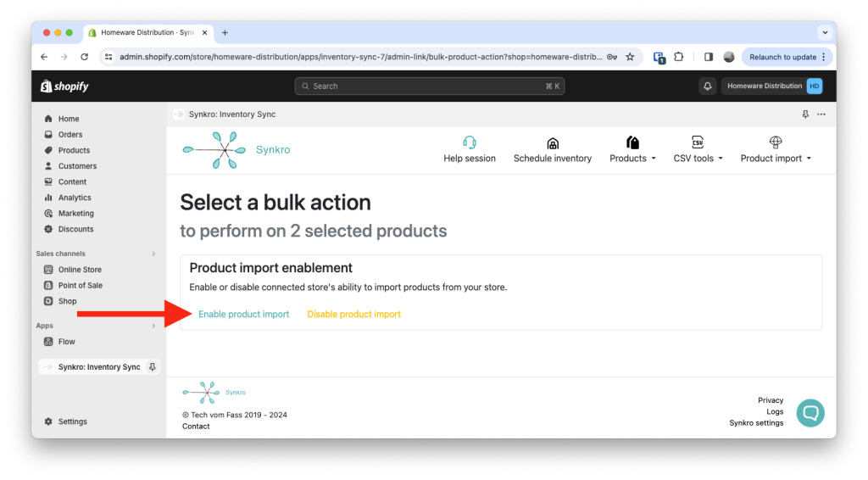Expand the CSV tools dropdown
This screenshot has width=868, height=480.
pos(698,150)
